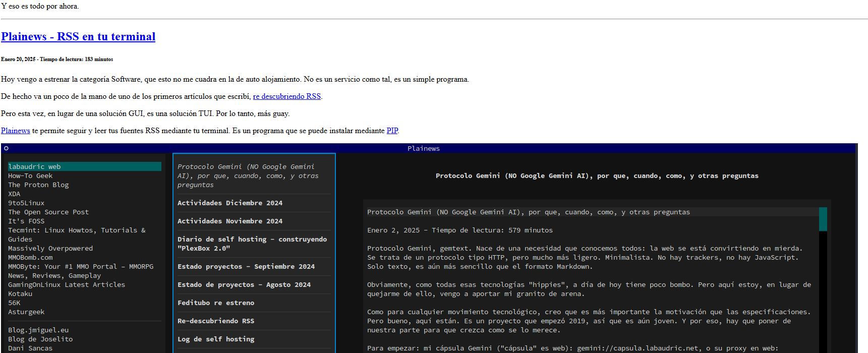Open article 'Actividades Noviembre 2024'
The height and width of the screenshot is (353, 868).
click(x=230, y=221)
